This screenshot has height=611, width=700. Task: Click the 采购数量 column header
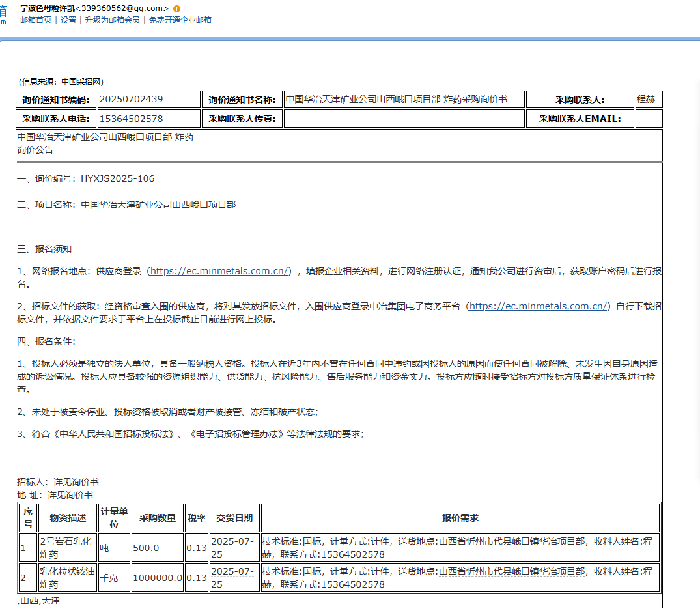[157, 518]
